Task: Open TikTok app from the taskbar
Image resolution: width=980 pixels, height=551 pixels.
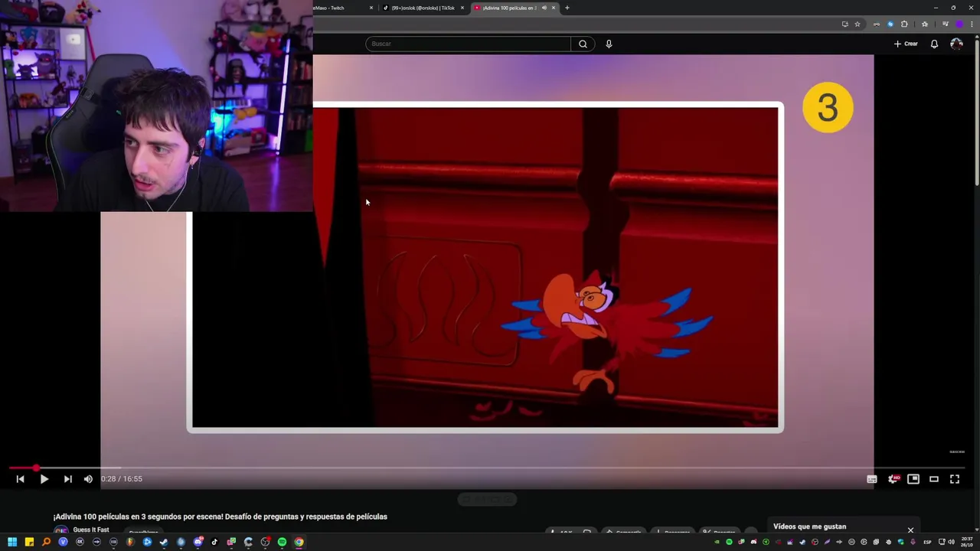Action: click(214, 542)
